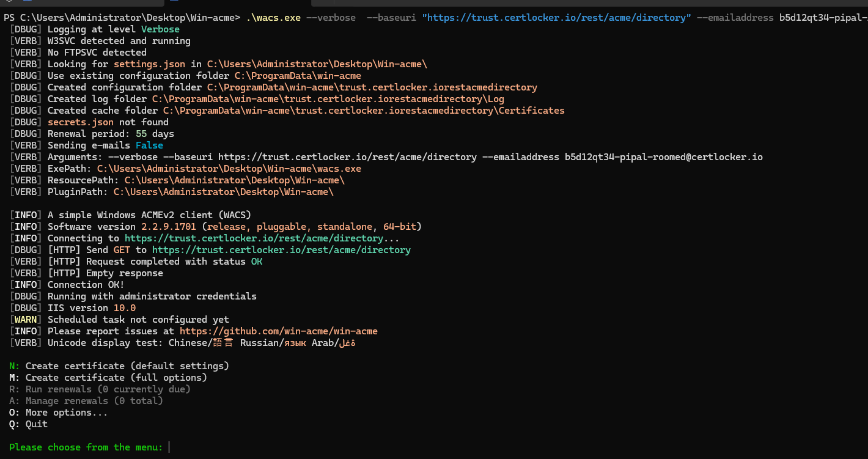868x459 pixels.
Task: Click the URL after 'Send GET to'
Action: 281,250
